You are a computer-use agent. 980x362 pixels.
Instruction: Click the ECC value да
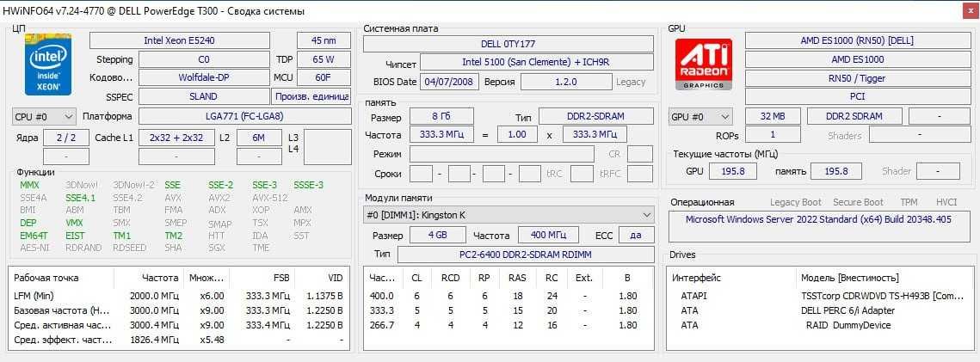click(637, 236)
